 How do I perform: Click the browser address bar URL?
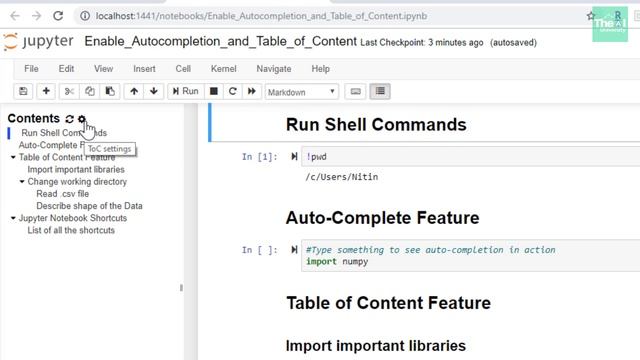261,16
